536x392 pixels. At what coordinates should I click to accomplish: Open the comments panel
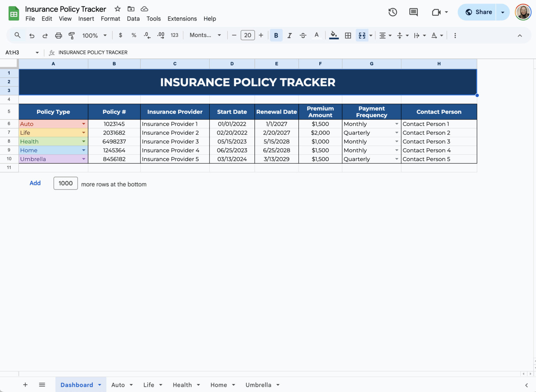tap(414, 12)
